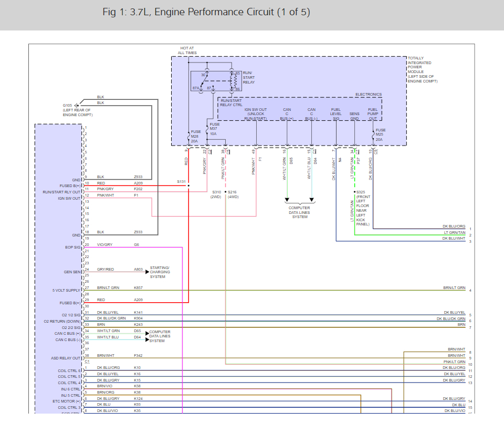Select the Fuse M37 10A symbol
Image resolution: width=504 pixels, height=422 pixels.
tap(207, 129)
